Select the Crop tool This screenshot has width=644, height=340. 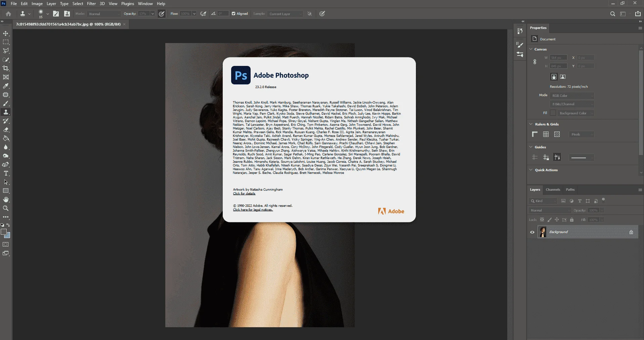6,68
